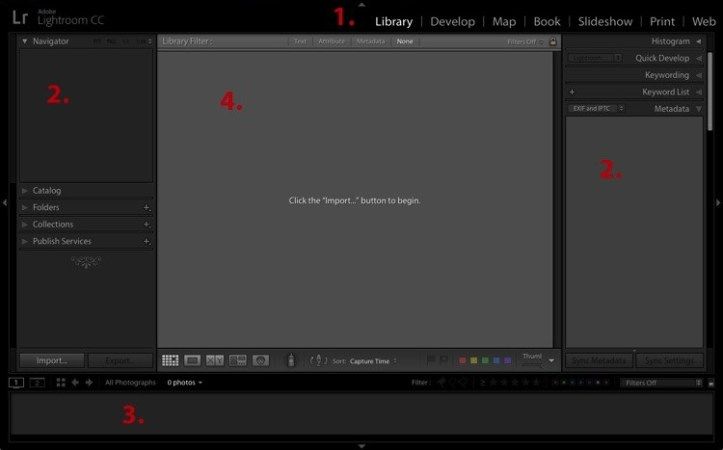The height and width of the screenshot is (450, 723).
Task: Add keyword with plus in Keyword List
Action: tap(572, 92)
